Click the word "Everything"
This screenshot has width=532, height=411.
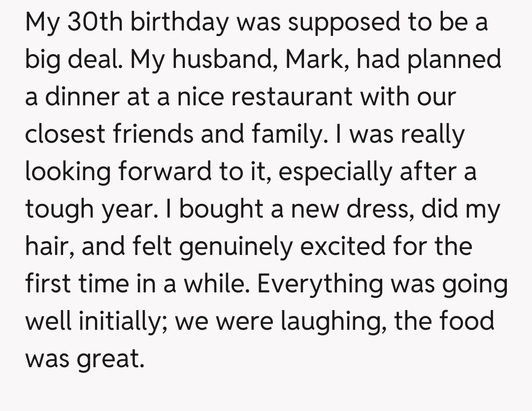coord(314,285)
